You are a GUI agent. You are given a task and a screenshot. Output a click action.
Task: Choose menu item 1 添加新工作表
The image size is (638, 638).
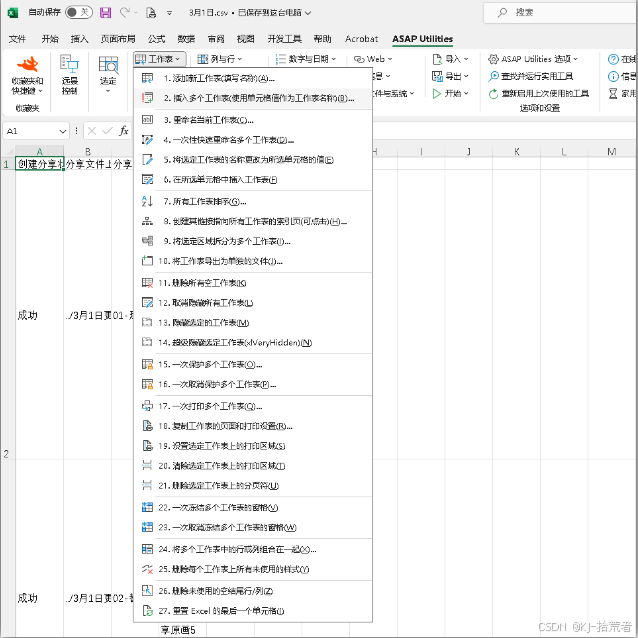[x=253, y=78]
